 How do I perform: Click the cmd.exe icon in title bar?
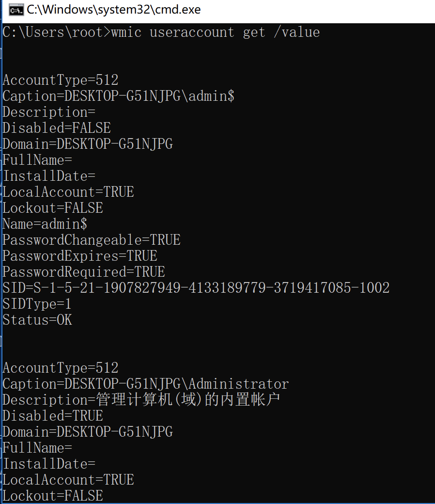pyautogui.click(x=16, y=10)
